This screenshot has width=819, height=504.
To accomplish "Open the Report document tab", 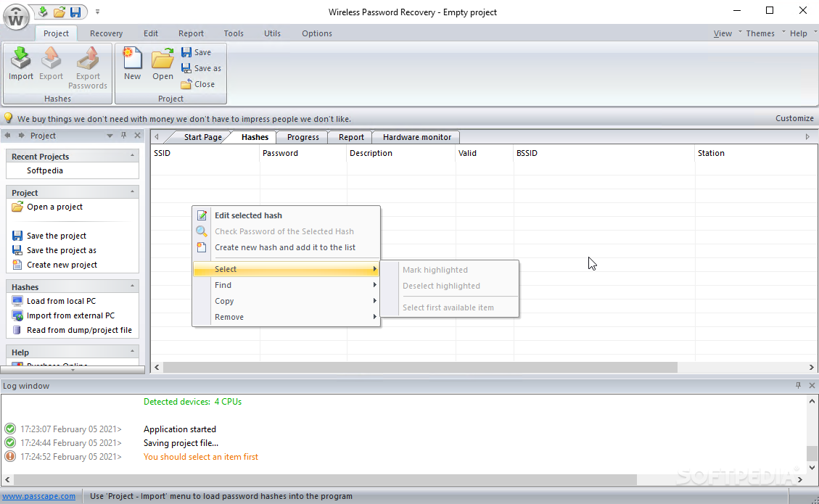I will pos(351,137).
